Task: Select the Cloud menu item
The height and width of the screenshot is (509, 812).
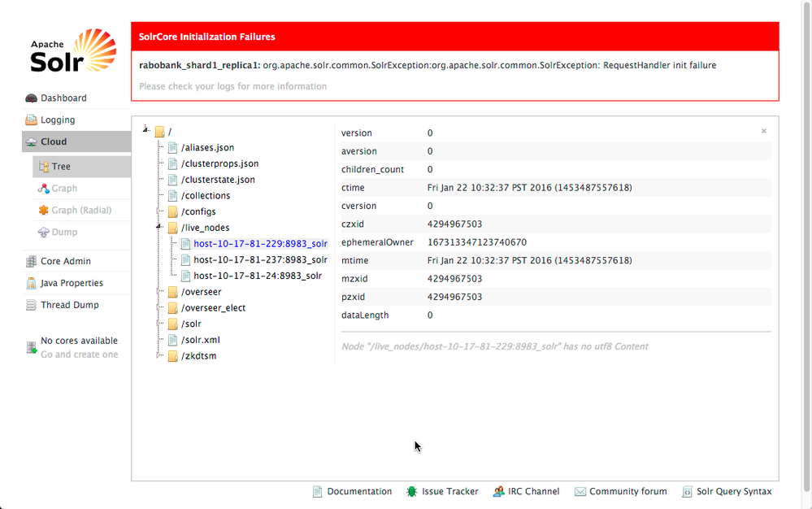Action: [76, 141]
